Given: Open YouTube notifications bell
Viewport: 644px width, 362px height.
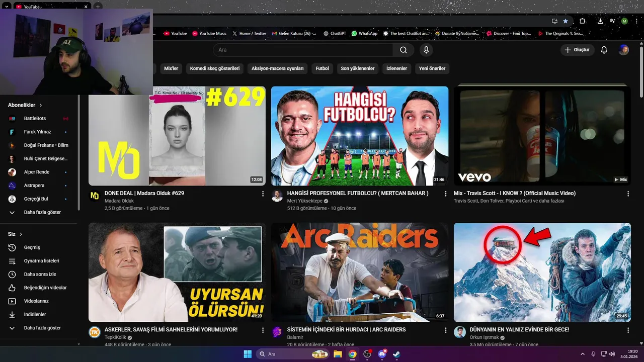Looking at the screenshot, I should [604, 50].
